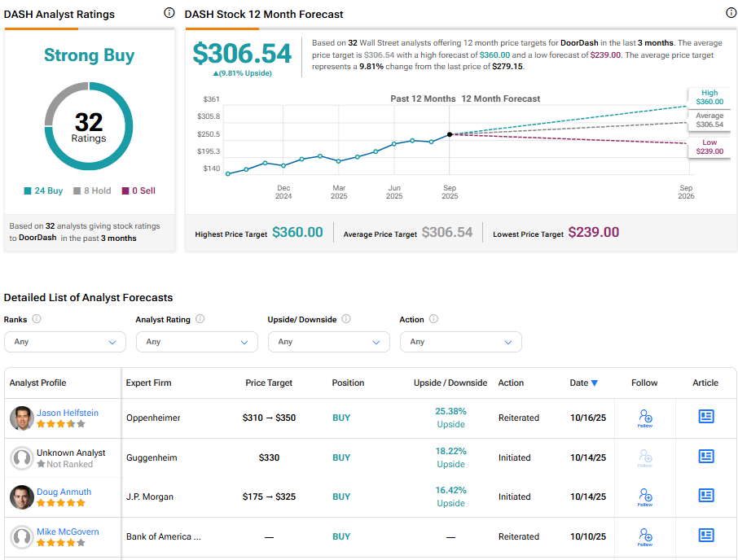Expand the Action filter dropdown

pyautogui.click(x=461, y=342)
